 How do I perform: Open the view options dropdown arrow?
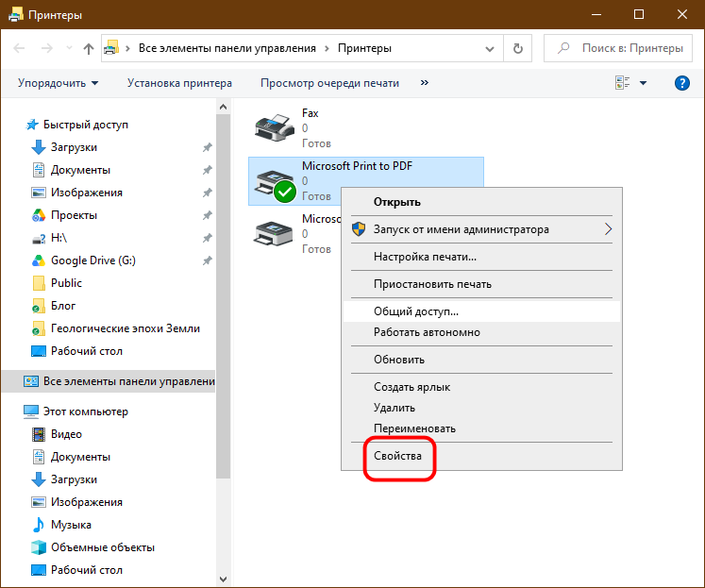coord(644,83)
